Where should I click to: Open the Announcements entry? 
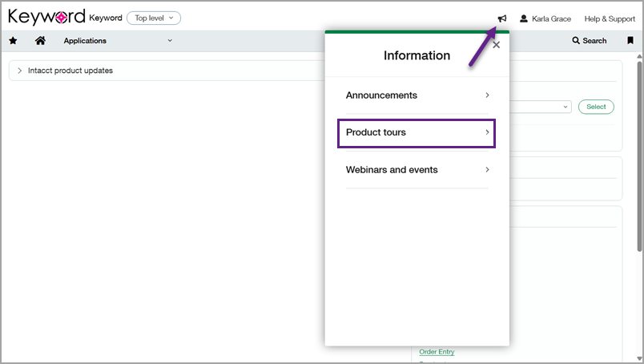click(417, 95)
